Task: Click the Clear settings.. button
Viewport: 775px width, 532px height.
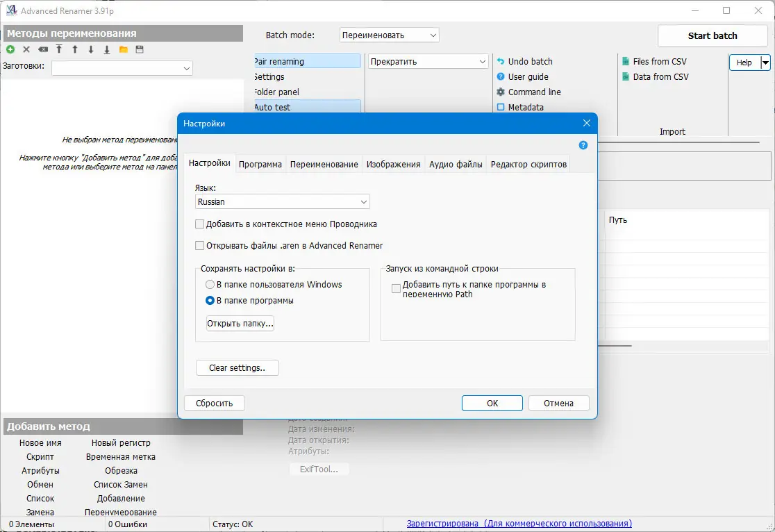Action: click(x=237, y=368)
